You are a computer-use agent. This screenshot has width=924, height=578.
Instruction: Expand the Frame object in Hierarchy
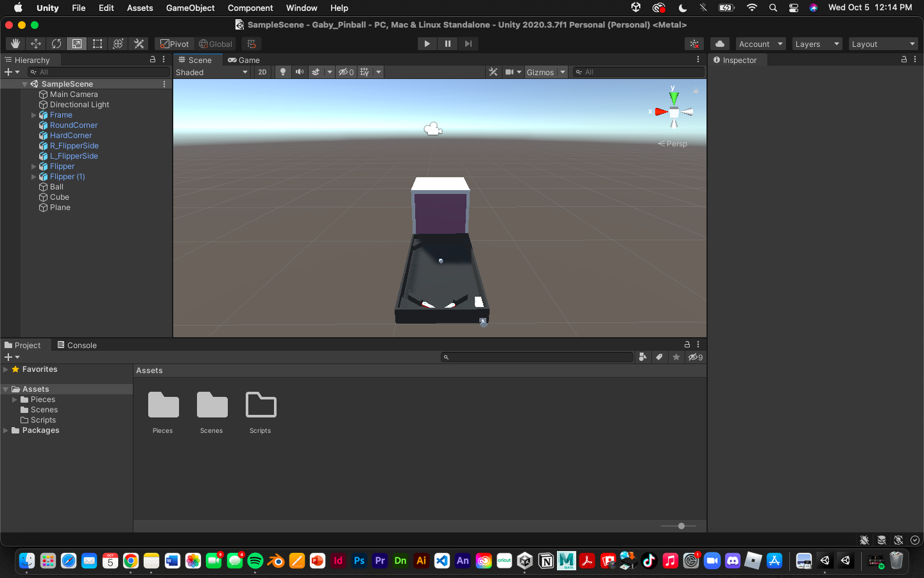tap(34, 115)
